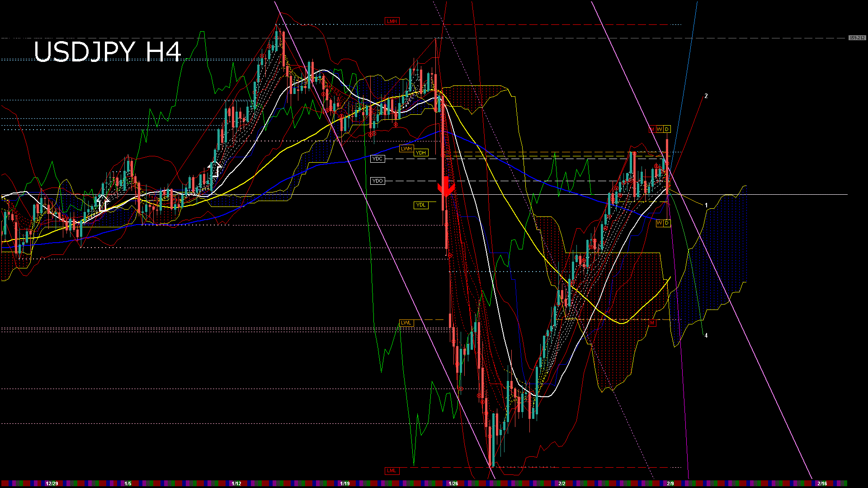Click the white YDC label box
The width and height of the screenshot is (868, 488).
tap(377, 159)
